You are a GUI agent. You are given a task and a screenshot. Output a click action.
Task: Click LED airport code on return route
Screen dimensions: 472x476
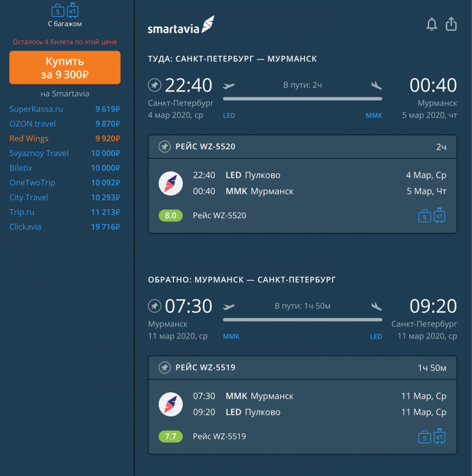[x=376, y=337]
